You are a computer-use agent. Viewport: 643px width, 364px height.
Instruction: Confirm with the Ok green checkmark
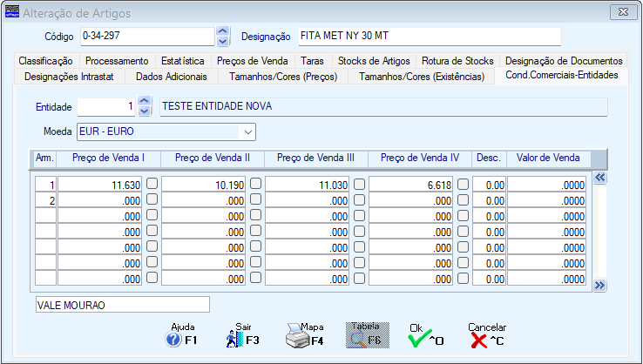(420, 339)
